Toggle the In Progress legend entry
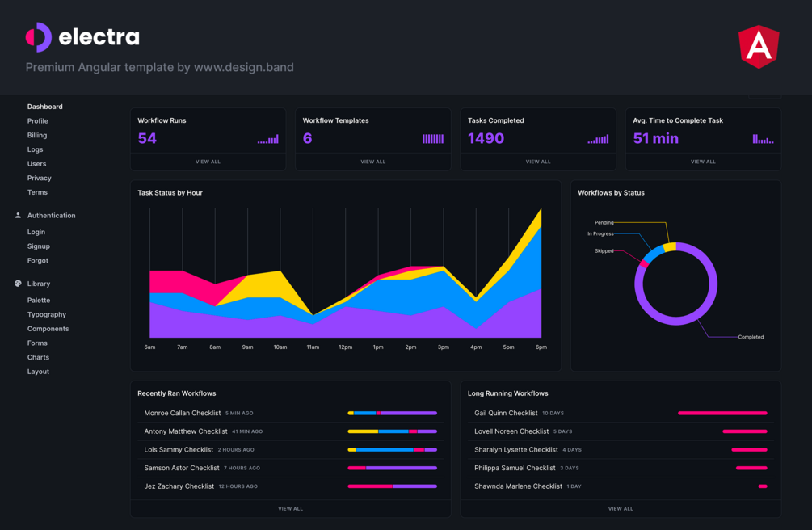Image resolution: width=812 pixels, height=530 pixels. [x=601, y=234]
